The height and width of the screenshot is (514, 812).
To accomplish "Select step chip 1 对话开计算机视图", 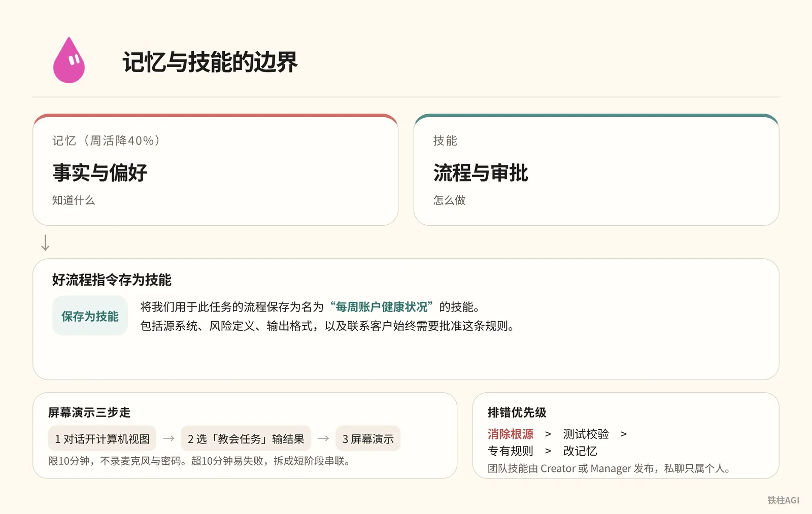I will pos(103,438).
